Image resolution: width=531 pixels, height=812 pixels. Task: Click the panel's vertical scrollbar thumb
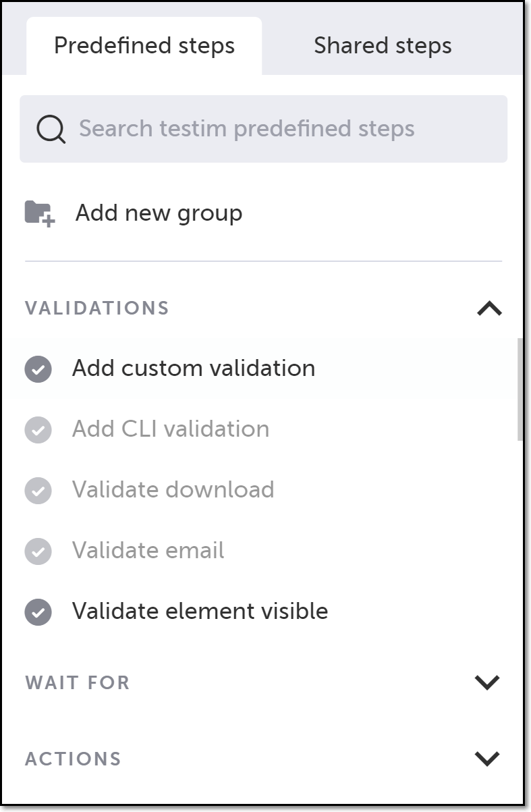(x=520, y=389)
